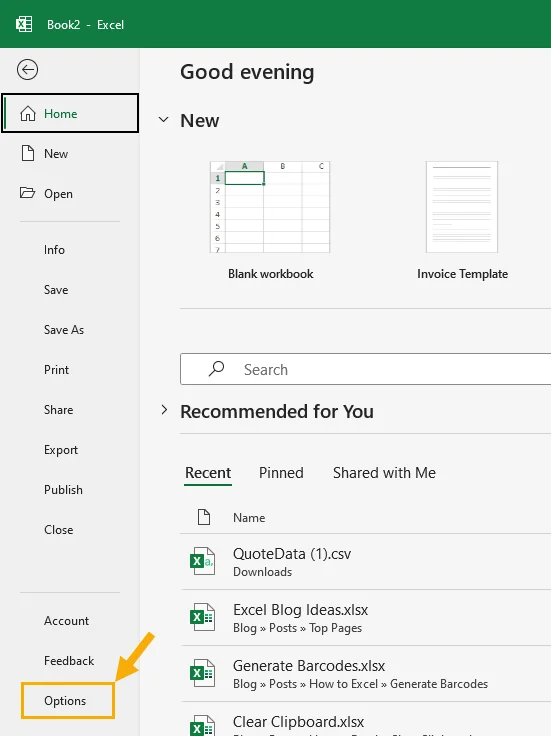Image resolution: width=551 pixels, height=736 pixels.
Task: Click the Open folder icon
Action: click(27, 193)
